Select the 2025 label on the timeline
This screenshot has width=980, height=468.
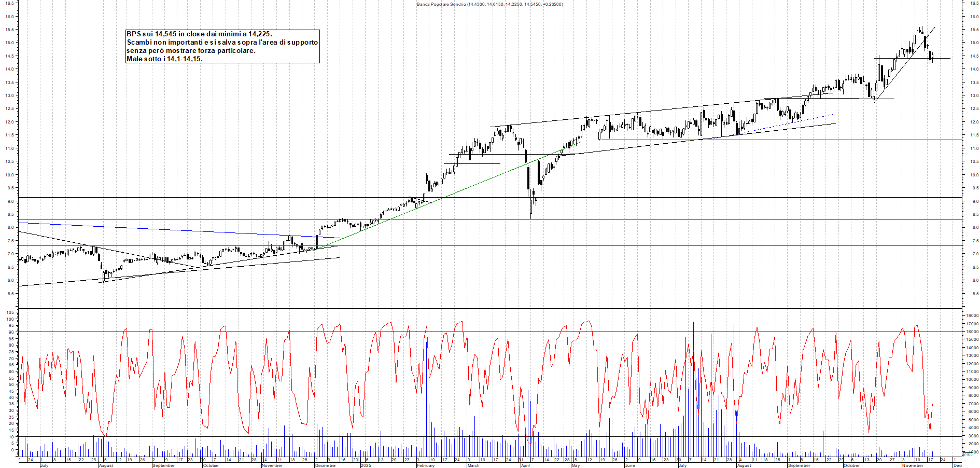point(366,465)
